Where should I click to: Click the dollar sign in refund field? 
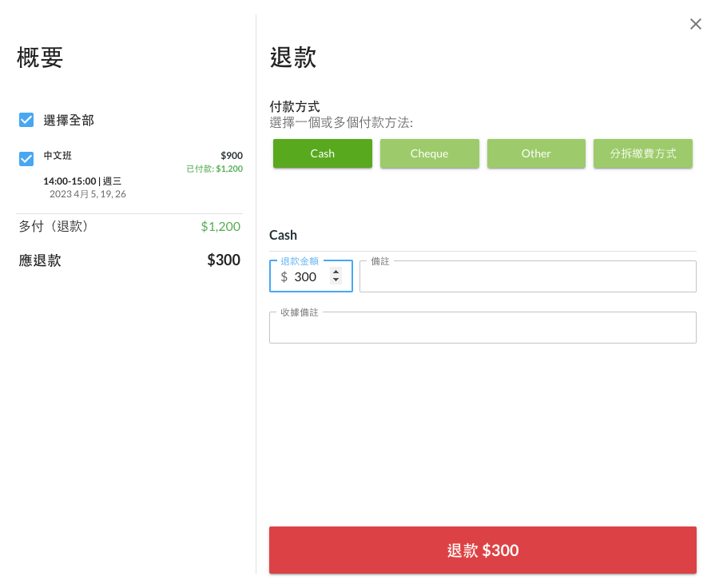pos(284,277)
